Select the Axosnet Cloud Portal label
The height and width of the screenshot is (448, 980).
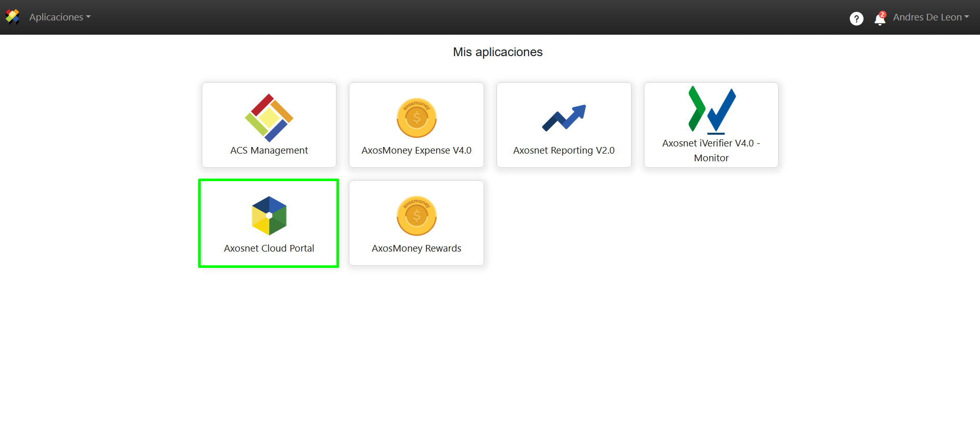click(x=269, y=248)
